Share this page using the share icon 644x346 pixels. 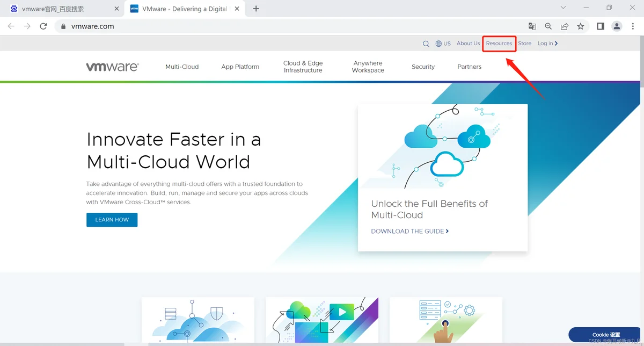click(564, 26)
